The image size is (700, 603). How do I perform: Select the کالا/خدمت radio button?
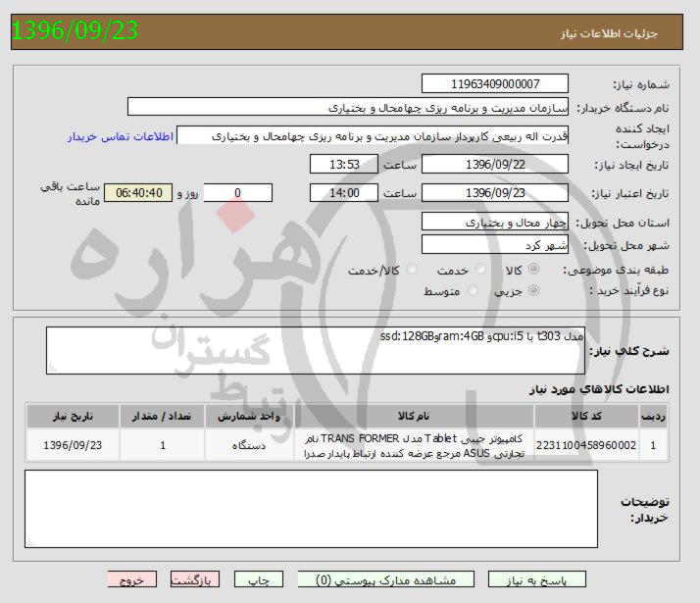click(x=412, y=269)
